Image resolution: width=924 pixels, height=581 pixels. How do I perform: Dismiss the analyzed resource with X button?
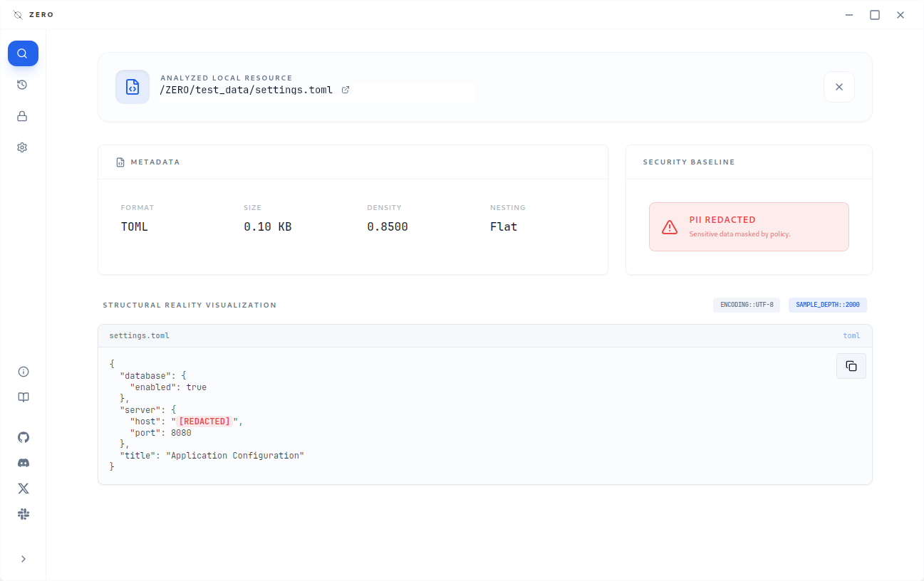pos(839,87)
